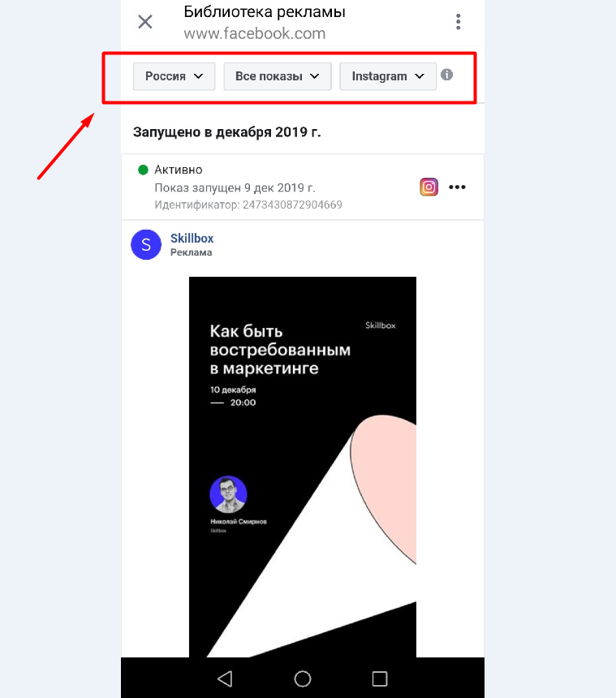Click the www.facebook.com address text
The width and height of the screenshot is (616, 698).
coord(255,33)
